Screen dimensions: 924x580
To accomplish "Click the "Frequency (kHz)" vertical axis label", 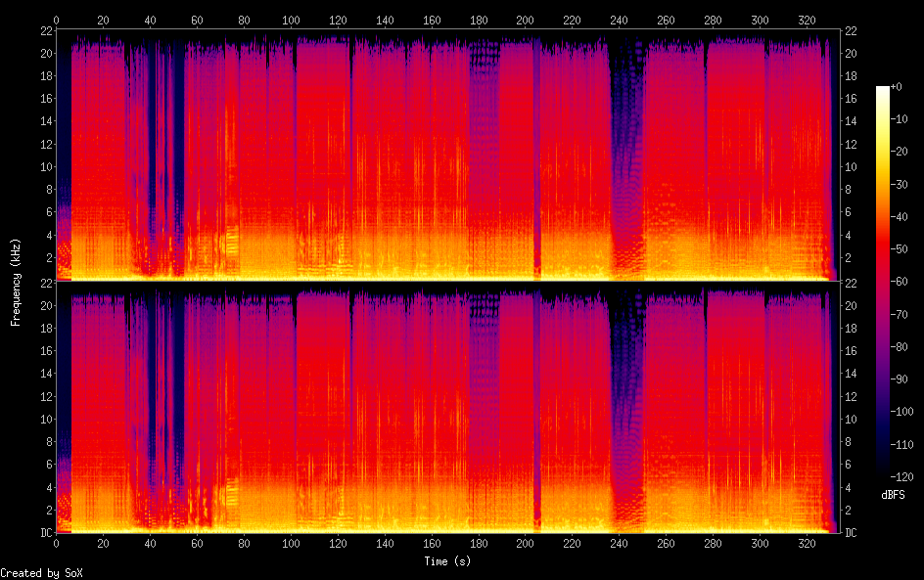I will 16,282.
